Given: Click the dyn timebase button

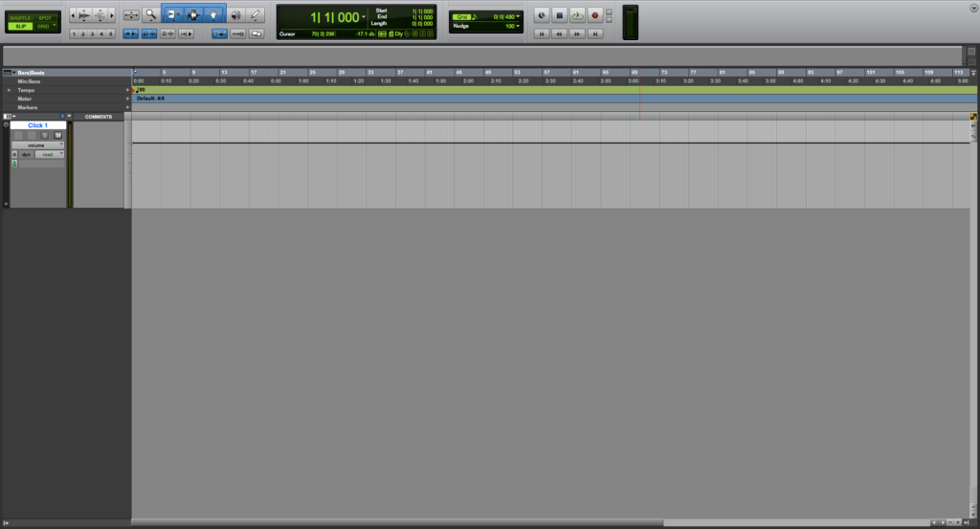Looking at the screenshot, I should (26, 154).
